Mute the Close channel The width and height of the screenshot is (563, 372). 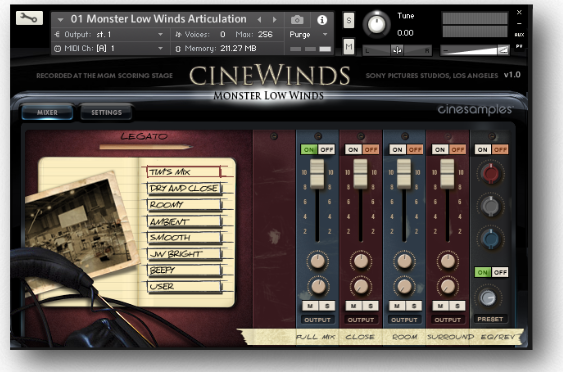(354, 306)
